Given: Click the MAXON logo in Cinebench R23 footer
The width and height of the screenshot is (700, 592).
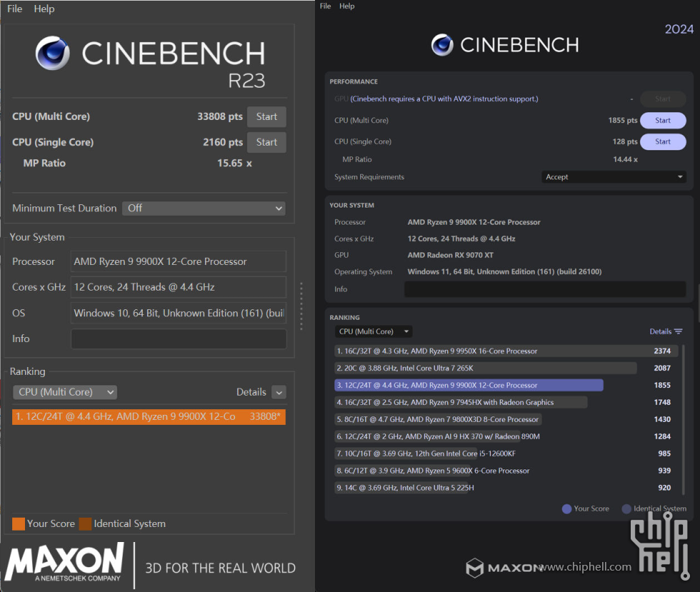Looking at the screenshot, I should click(65, 561).
